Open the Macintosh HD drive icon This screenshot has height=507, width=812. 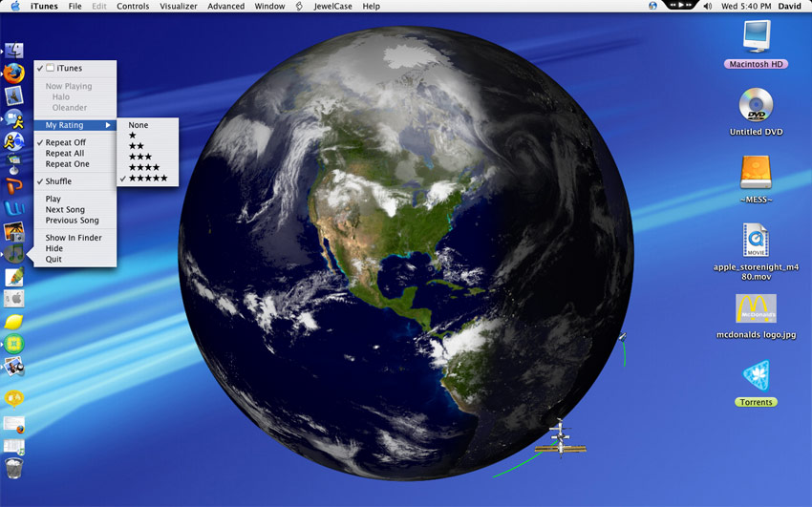(x=756, y=36)
